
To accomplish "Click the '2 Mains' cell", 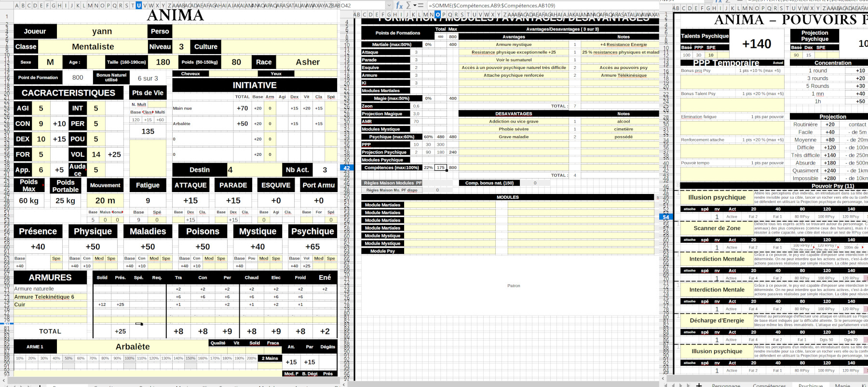I will tap(270, 359).
